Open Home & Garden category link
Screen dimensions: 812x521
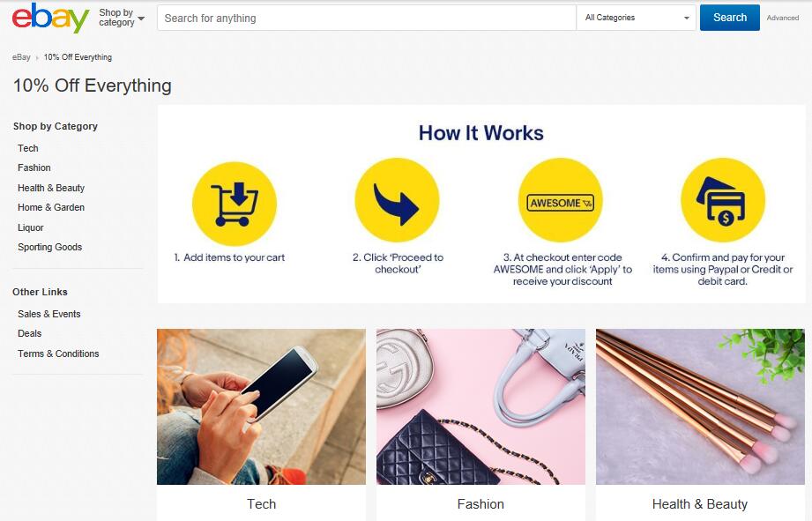51,207
